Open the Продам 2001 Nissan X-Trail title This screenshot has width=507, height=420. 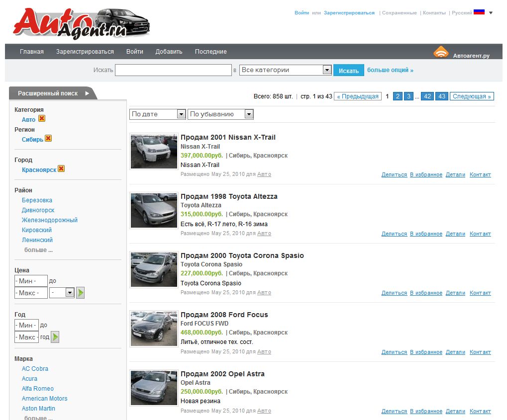pyautogui.click(x=228, y=137)
